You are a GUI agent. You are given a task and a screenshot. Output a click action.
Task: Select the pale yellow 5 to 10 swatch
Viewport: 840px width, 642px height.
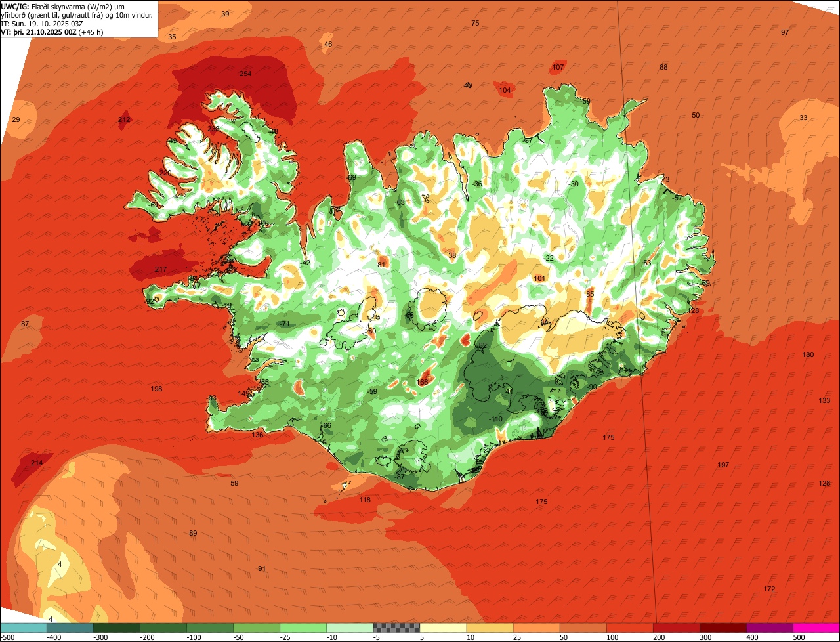click(443, 628)
